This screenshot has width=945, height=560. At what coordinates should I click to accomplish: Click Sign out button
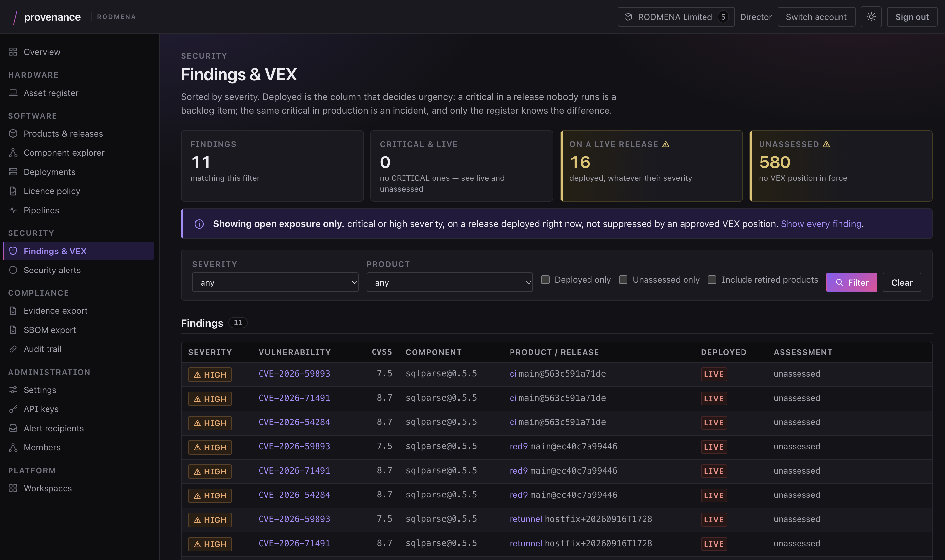click(x=912, y=17)
